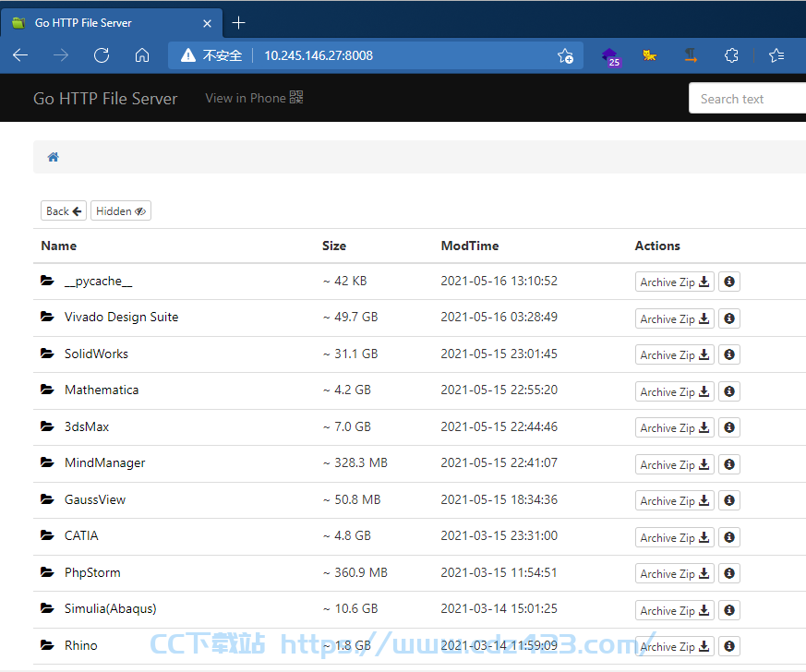Show info for CATIA folder
This screenshot has height=672, width=806.
[x=728, y=537]
